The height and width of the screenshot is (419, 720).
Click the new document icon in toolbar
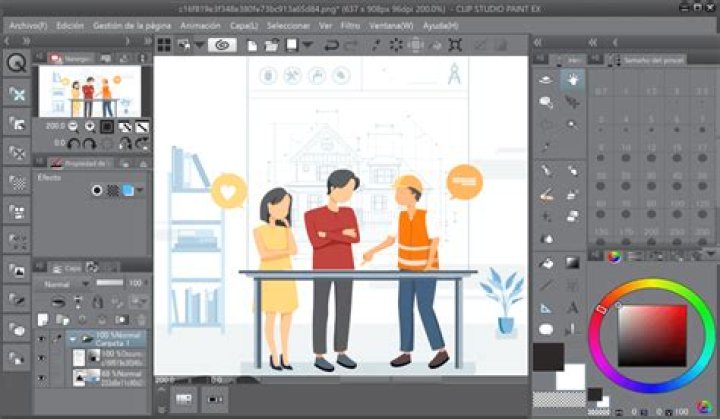click(x=252, y=45)
